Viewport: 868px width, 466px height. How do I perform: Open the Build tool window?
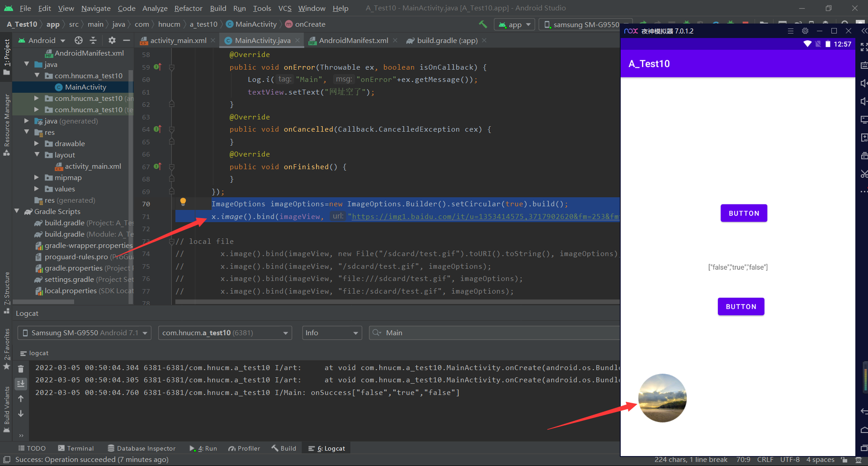[284, 448]
